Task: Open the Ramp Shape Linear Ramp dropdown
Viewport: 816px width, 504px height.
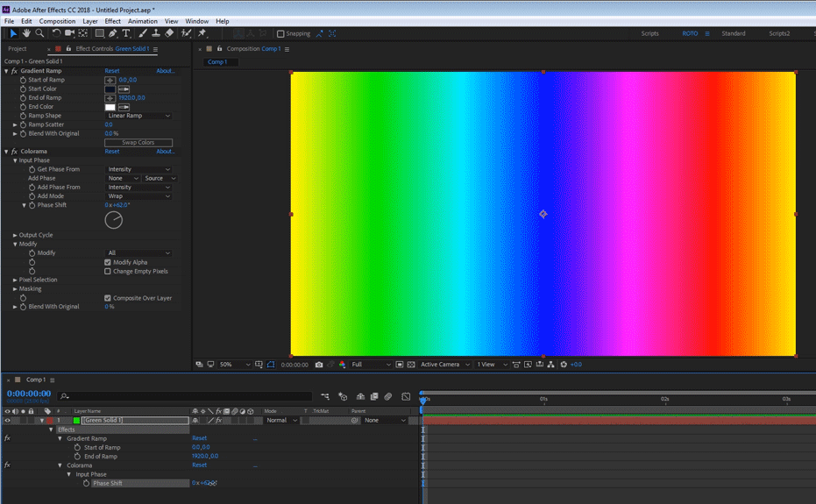Action: [x=138, y=116]
